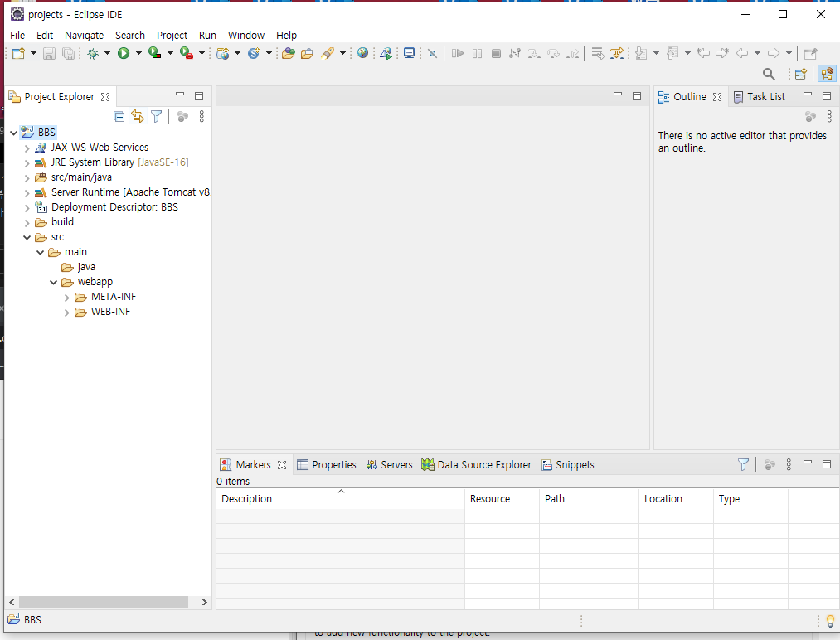This screenshot has height=640, width=840.
Task: Toggle Link with Editor in Project Explorer
Action: (138, 116)
